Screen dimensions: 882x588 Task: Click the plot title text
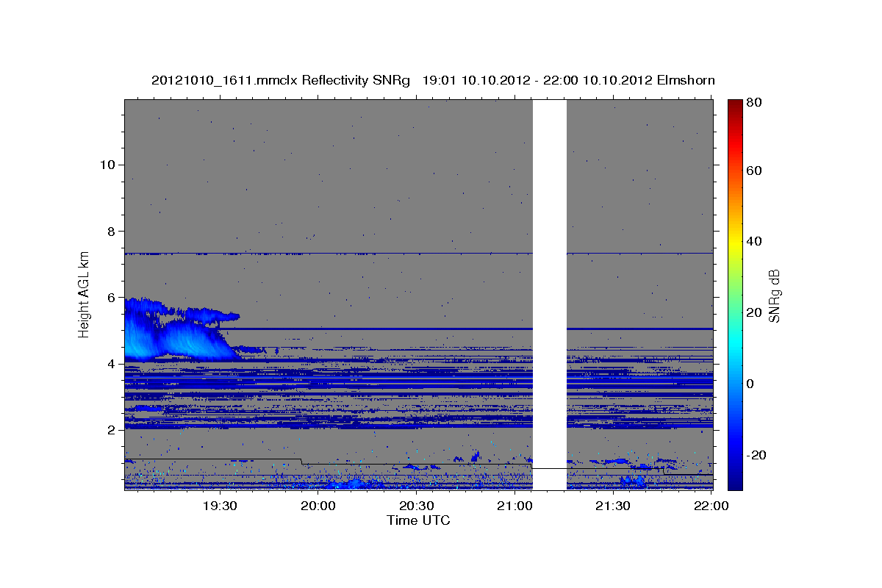click(433, 80)
